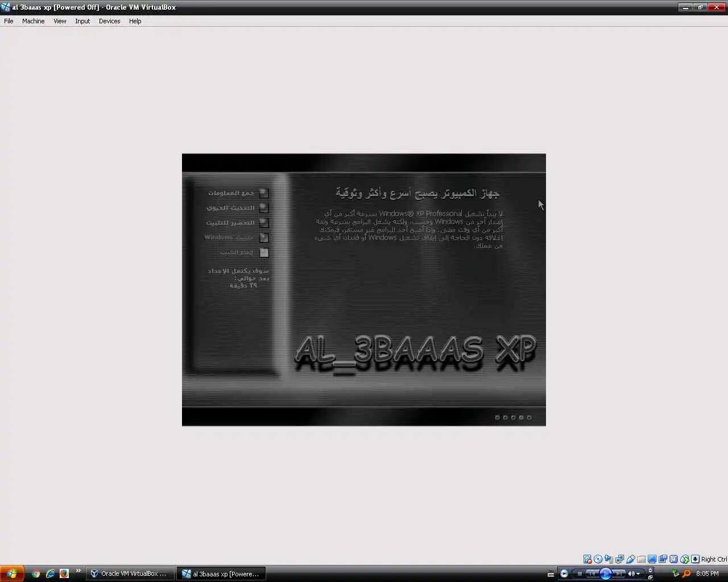
Task: Mute the media player toolbar volume
Action: [x=631, y=573]
